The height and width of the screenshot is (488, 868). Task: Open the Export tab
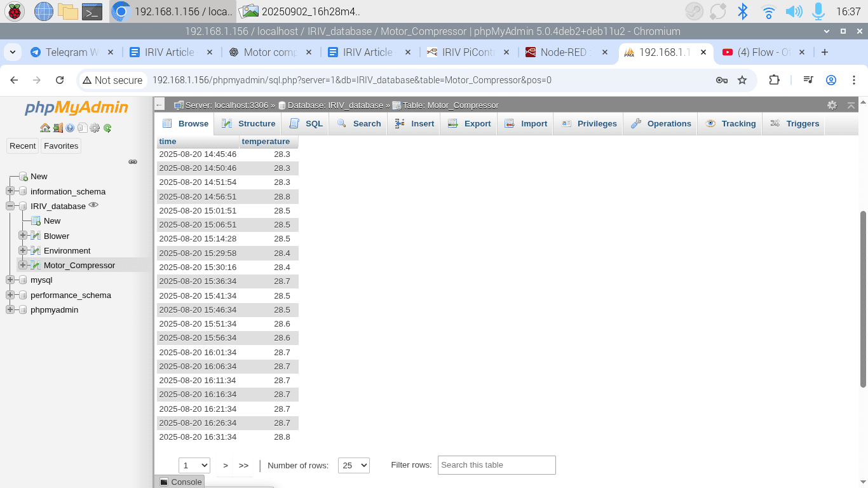coord(470,124)
